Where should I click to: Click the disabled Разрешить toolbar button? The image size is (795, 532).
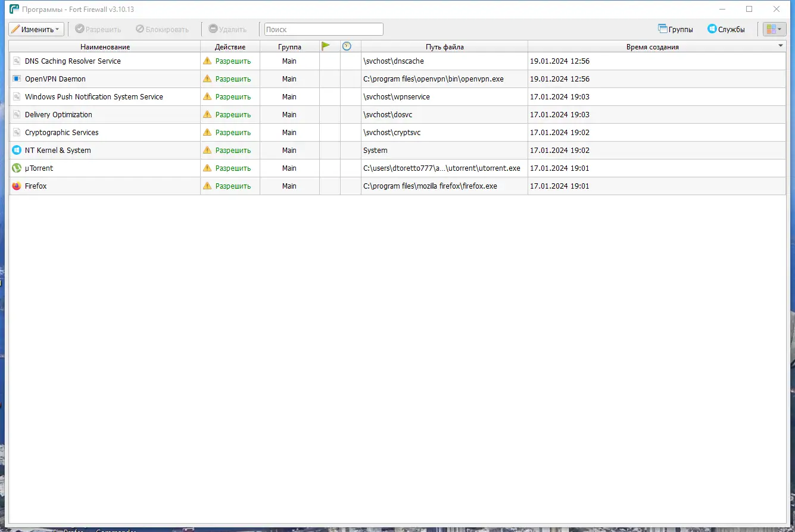(98, 29)
